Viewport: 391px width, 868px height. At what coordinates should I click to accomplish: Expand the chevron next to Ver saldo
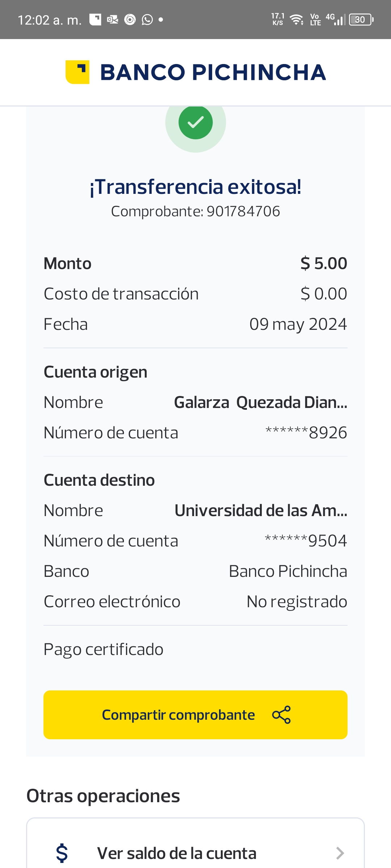point(340,853)
